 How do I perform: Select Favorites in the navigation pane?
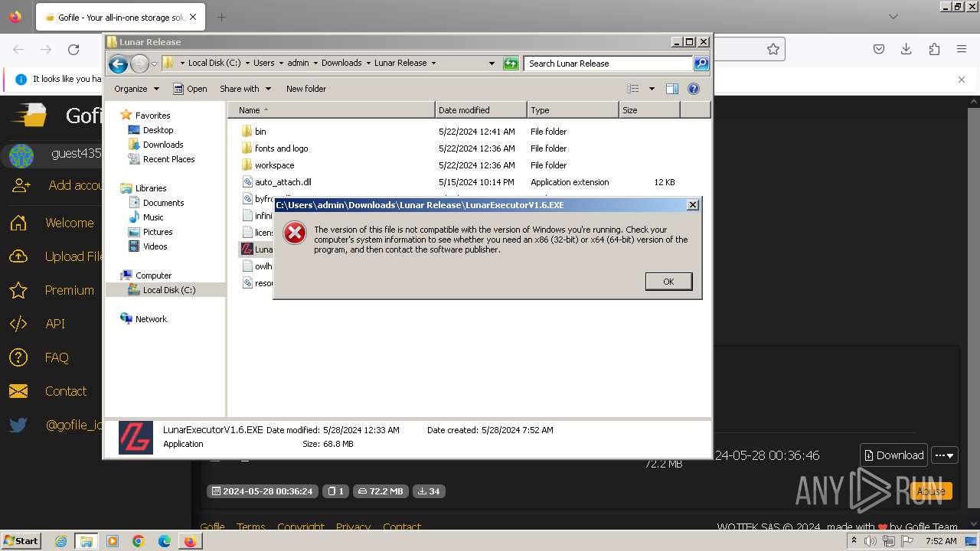point(152,116)
